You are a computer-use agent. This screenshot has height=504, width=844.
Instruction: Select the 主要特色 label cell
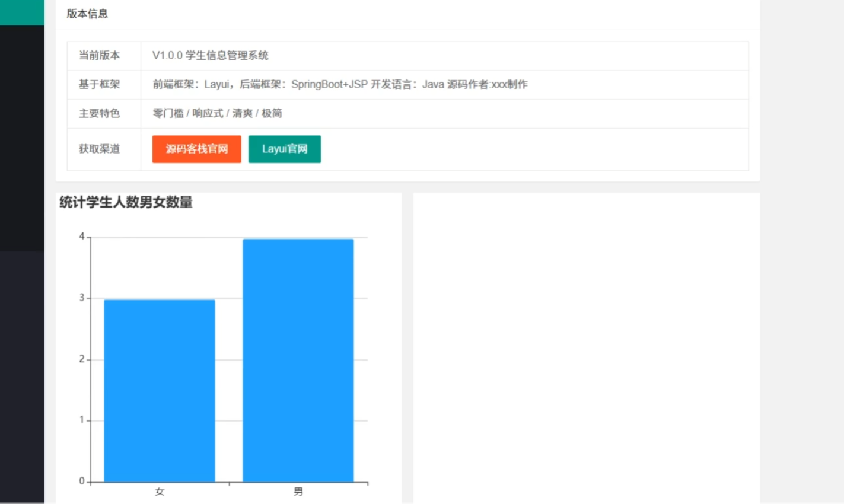(x=100, y=114)
